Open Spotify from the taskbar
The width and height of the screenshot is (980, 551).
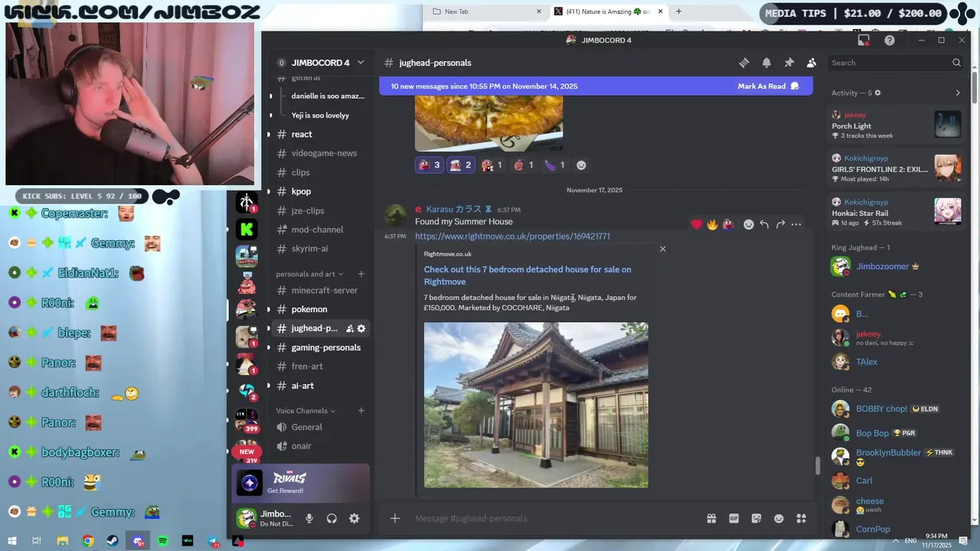(x=163, y=541)
